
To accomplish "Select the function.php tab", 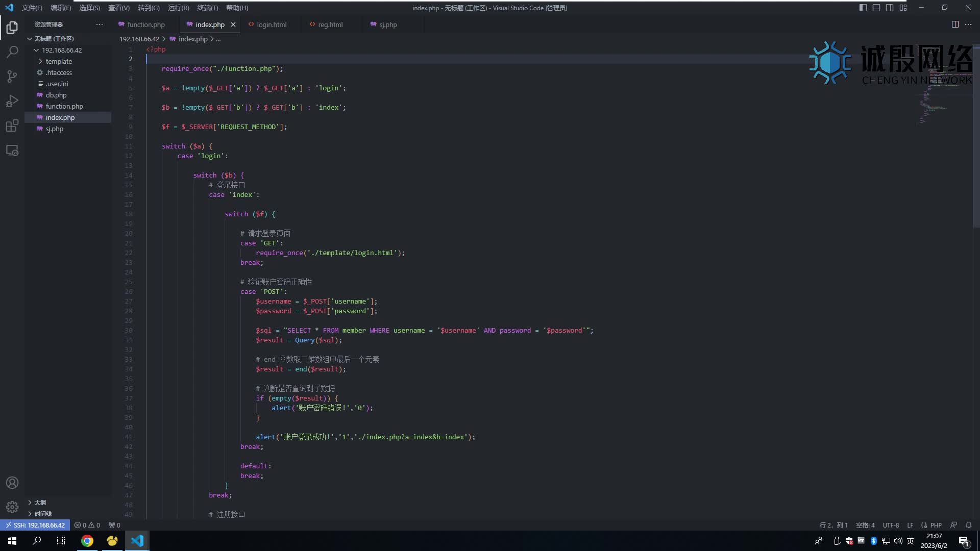I will [146, 24].
